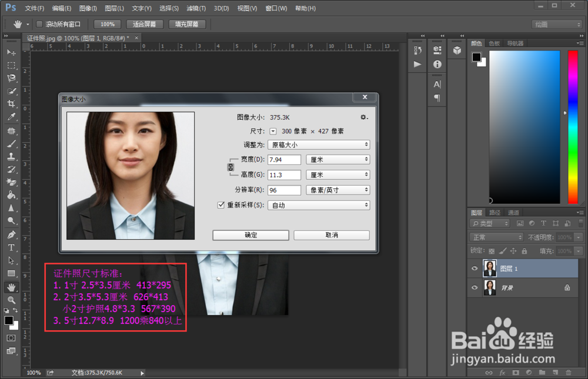Select the Pen tool
588x379 pixels.
(x=11, y=234)
